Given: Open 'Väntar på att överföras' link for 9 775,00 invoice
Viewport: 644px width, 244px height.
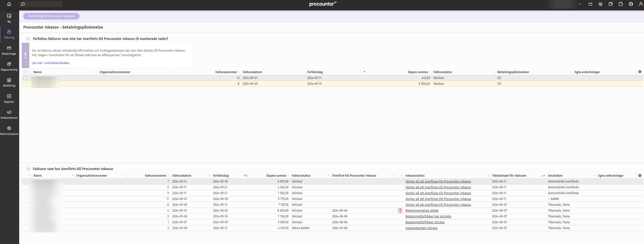Looking at the screenshot, I should pyautogui.click(x=438, y=199).
